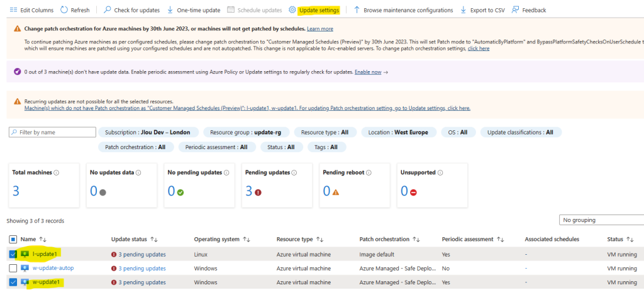Open the Resource type filter pill
Viewport: 644px width, 290px height.
pos(325,132)
